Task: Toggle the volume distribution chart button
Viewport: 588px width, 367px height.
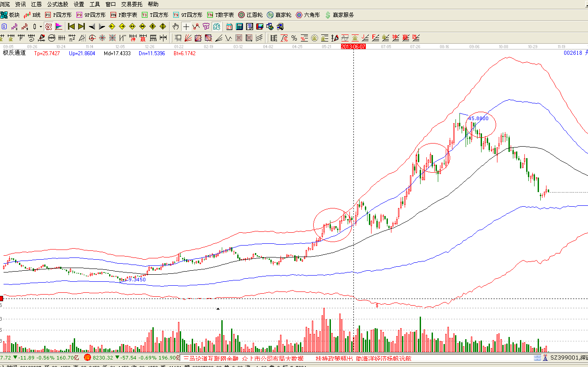Action: point(59,26)
